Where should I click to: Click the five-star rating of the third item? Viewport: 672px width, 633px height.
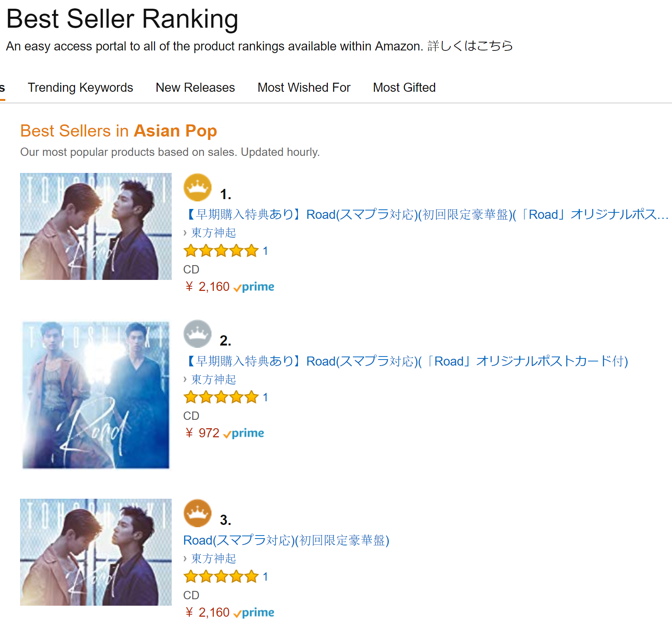(221, 577)
